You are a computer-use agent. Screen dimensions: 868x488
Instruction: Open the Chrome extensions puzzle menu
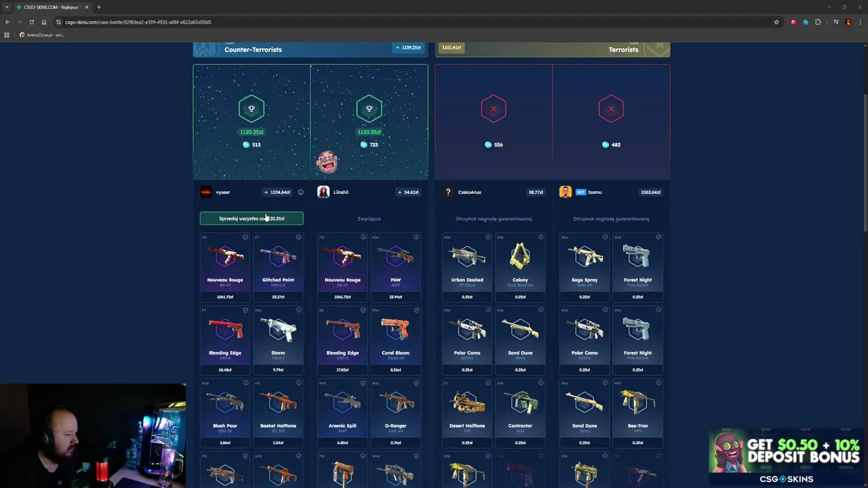[x=818, y=22]
